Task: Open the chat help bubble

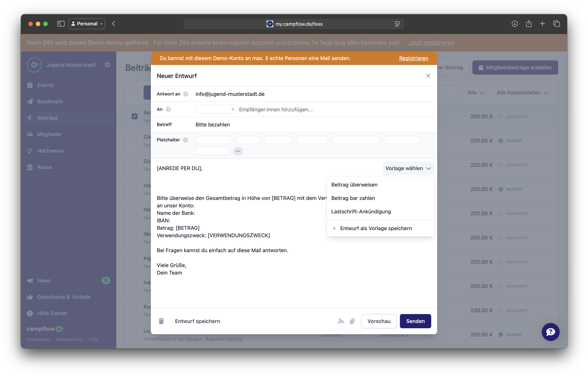Action: coord(550,332)
